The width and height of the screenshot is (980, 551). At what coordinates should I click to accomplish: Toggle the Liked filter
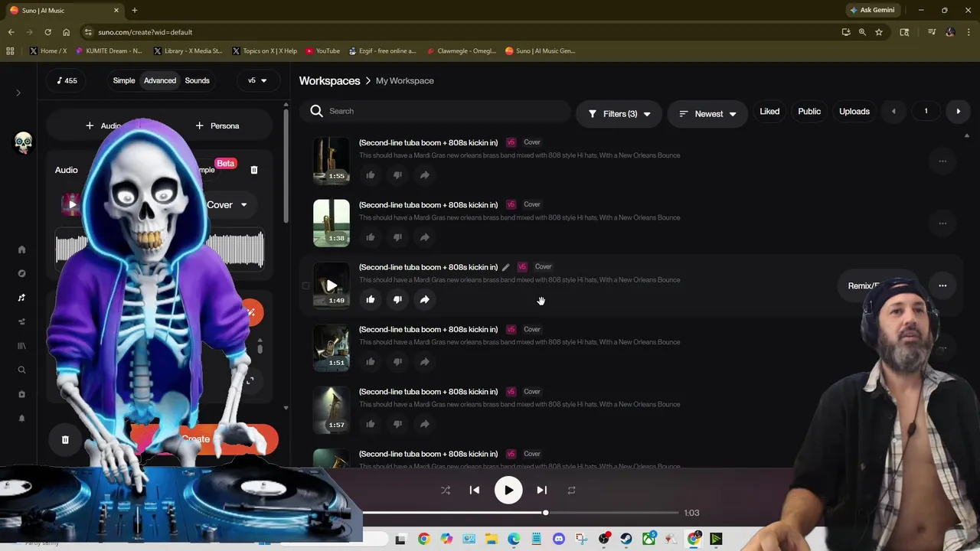[x=769, y=112]
